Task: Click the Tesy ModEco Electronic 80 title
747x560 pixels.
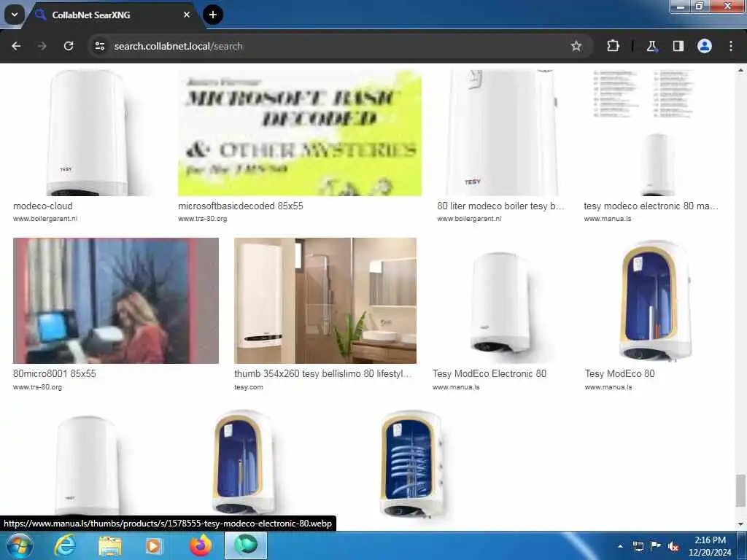Action: point(489,374)
